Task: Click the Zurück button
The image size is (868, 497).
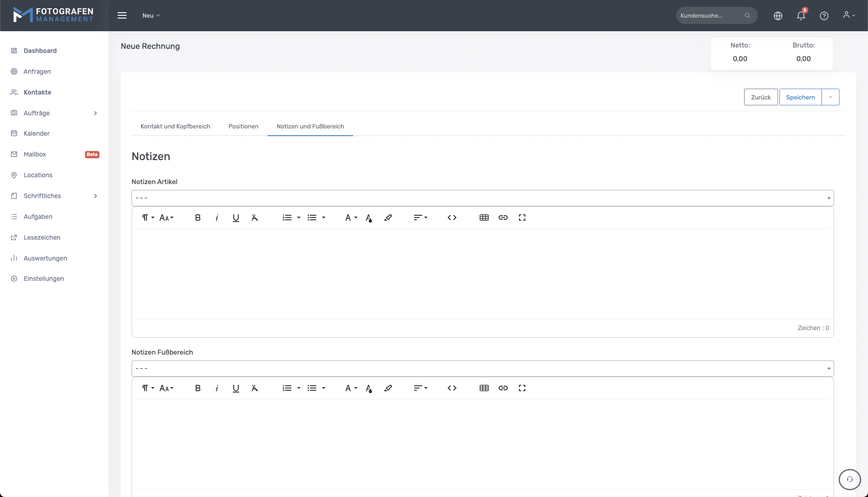Action: 760,97
